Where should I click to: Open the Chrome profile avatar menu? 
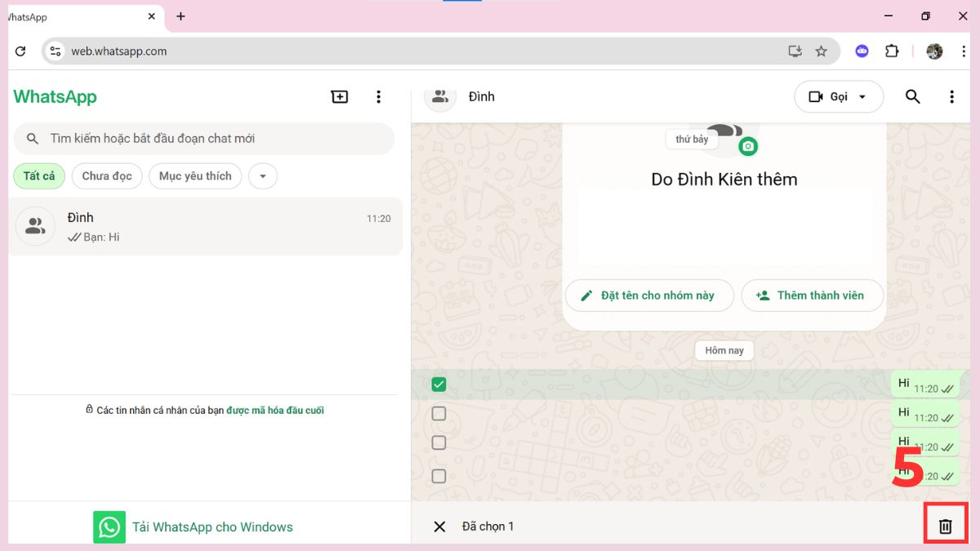point(933,51)
